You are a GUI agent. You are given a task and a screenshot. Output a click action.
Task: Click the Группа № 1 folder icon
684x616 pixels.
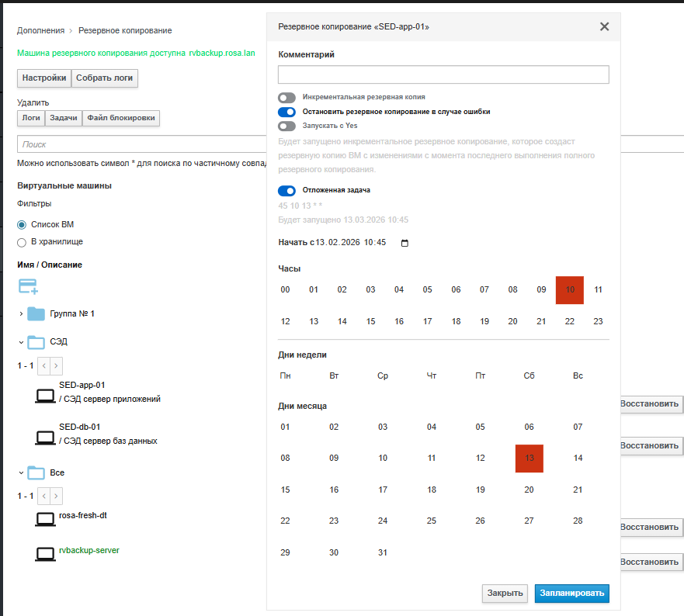(36, 314)
